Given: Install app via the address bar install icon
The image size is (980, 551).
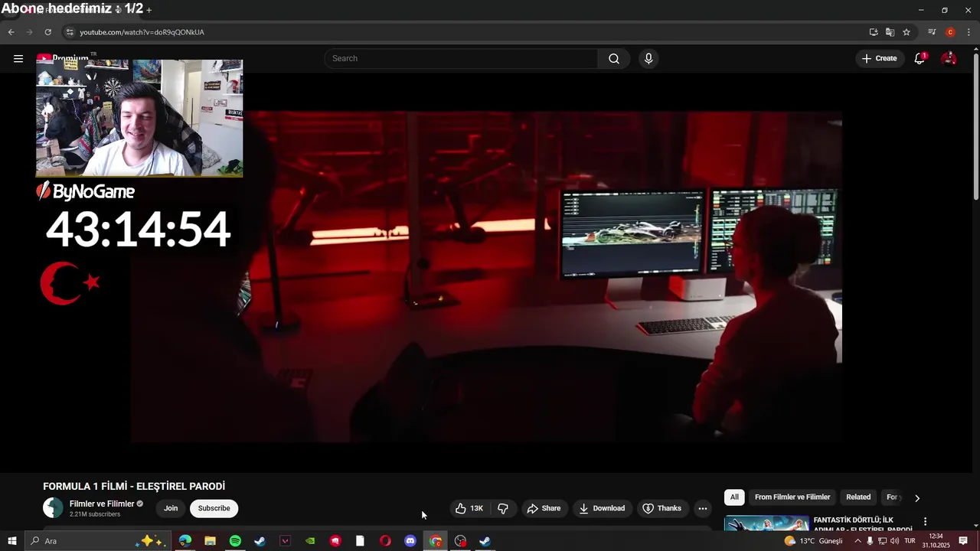Looking at the screenshot, I should (x=874, y=32).
